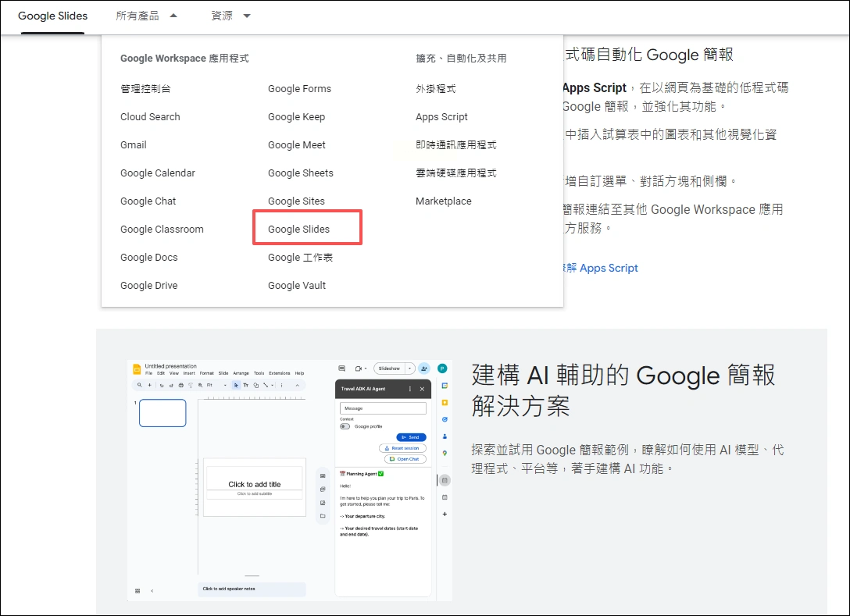Select Google Forms menu entry
Viewport: 850px width, 616px height.
(299, 89)
